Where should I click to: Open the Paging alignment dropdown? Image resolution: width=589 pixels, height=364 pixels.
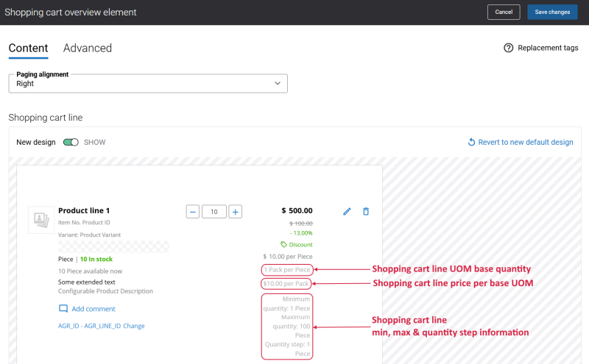click(x=147, y=83)
